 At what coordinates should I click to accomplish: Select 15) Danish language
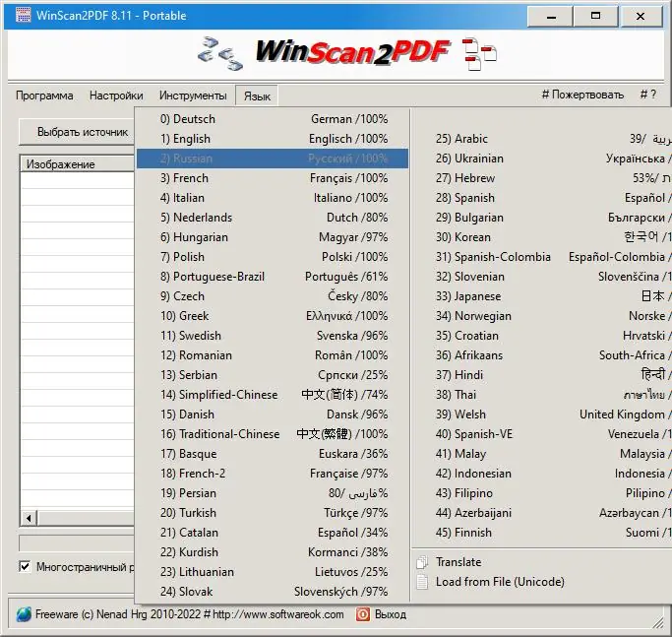[x=273, y=414]
